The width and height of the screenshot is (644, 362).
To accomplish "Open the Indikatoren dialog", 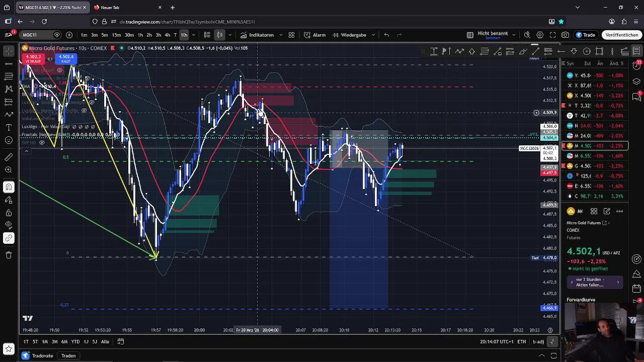I will coord(257,35).
